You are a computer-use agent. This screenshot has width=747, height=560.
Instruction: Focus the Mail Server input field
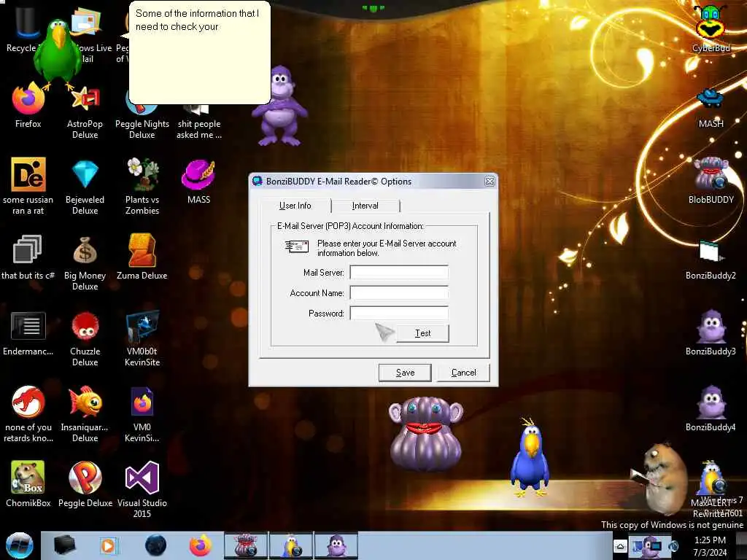pos(399,273)
